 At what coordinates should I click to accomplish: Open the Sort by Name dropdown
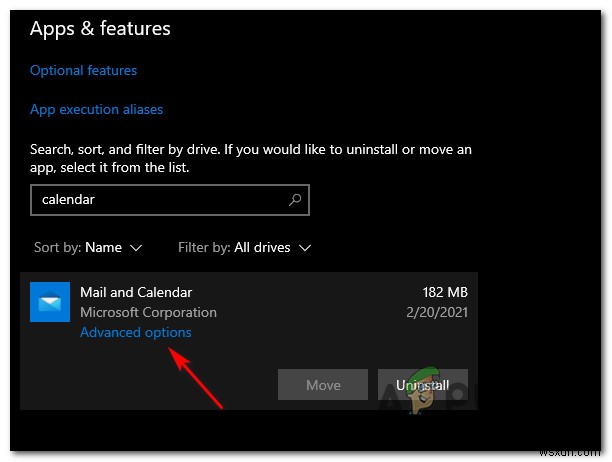(88, 247)
